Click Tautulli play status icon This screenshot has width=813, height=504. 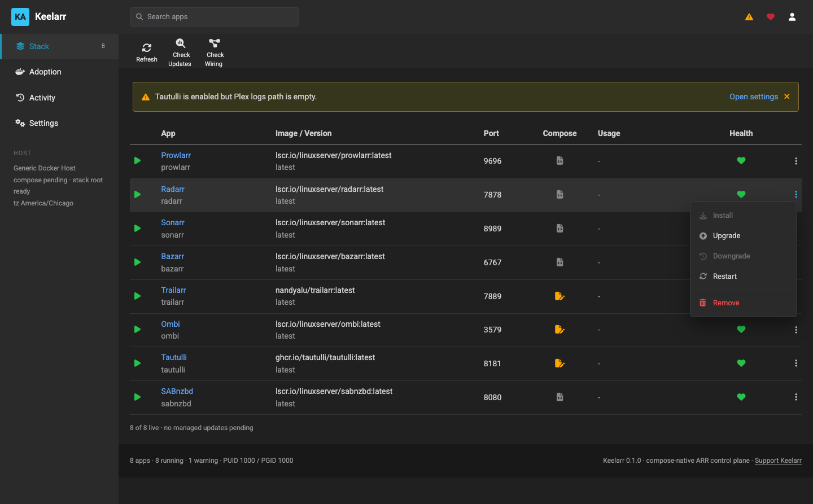click(137, 363)
